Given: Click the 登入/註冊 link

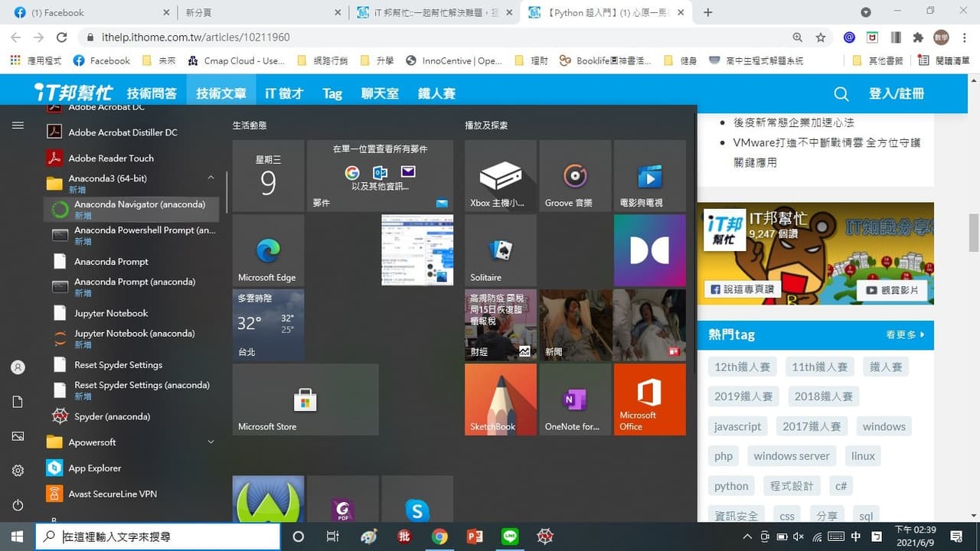Looking at the screenshot, I should click(897, 93).
